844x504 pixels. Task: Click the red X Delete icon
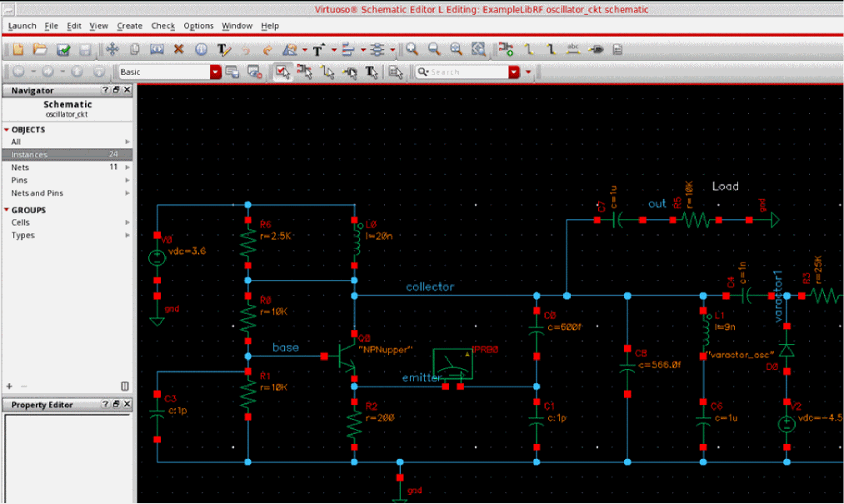(178, 50)
